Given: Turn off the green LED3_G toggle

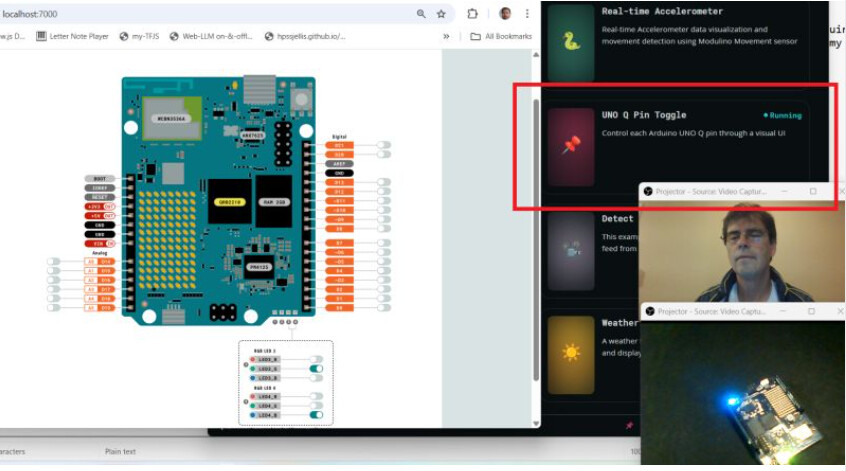Looking at the screenshot, I should (316, 369).
